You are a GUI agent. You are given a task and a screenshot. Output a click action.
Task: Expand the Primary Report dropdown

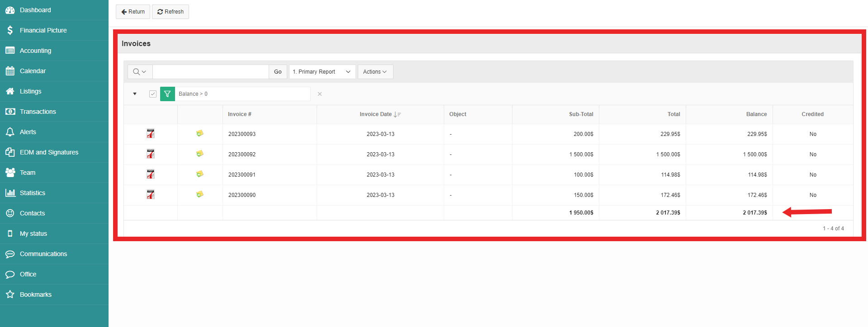coord(322,72)
